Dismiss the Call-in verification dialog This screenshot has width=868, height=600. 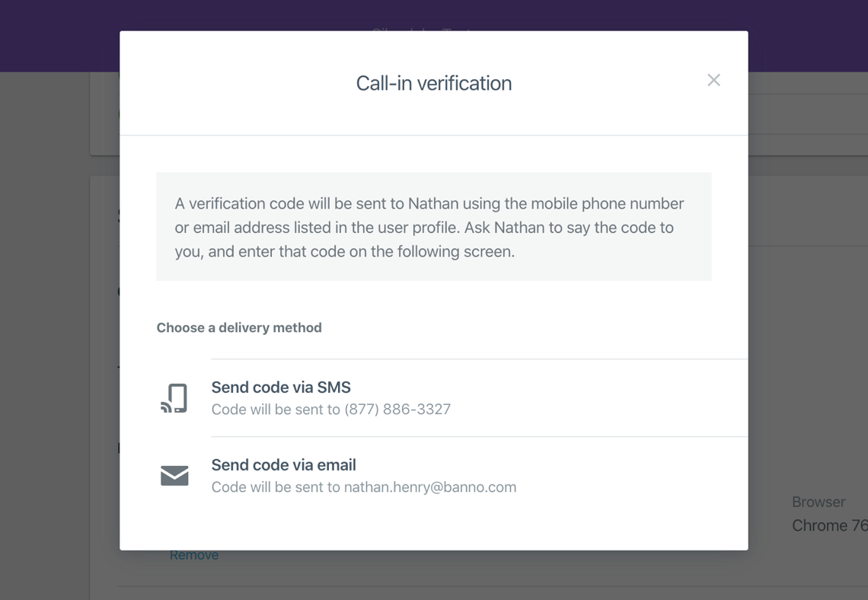[x=713, y=80]
